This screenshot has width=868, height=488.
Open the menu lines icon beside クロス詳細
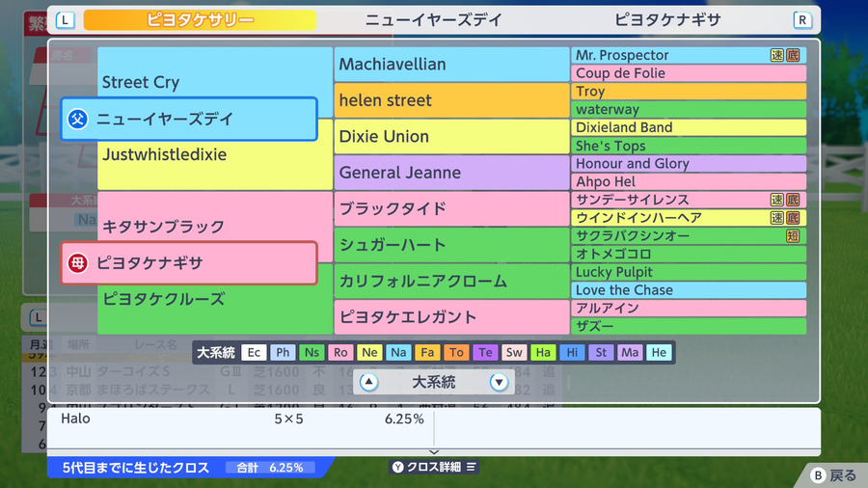(x=471, y=467)
